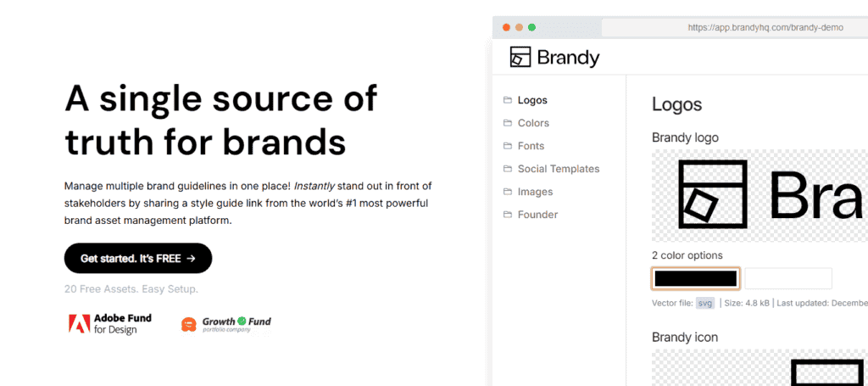
Task: Go to Social Templates in sidebar
Action: [558, 169]
